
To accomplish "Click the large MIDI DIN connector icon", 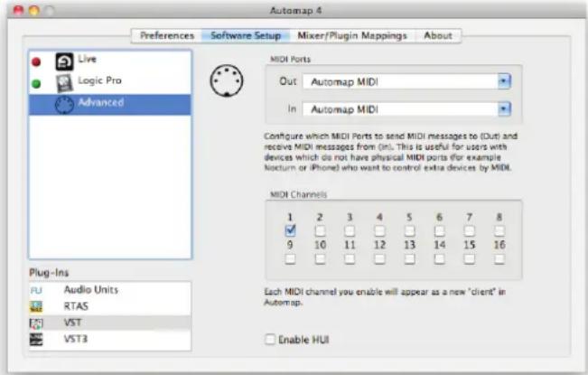I will pyautogui.click(x=227, y=80).
